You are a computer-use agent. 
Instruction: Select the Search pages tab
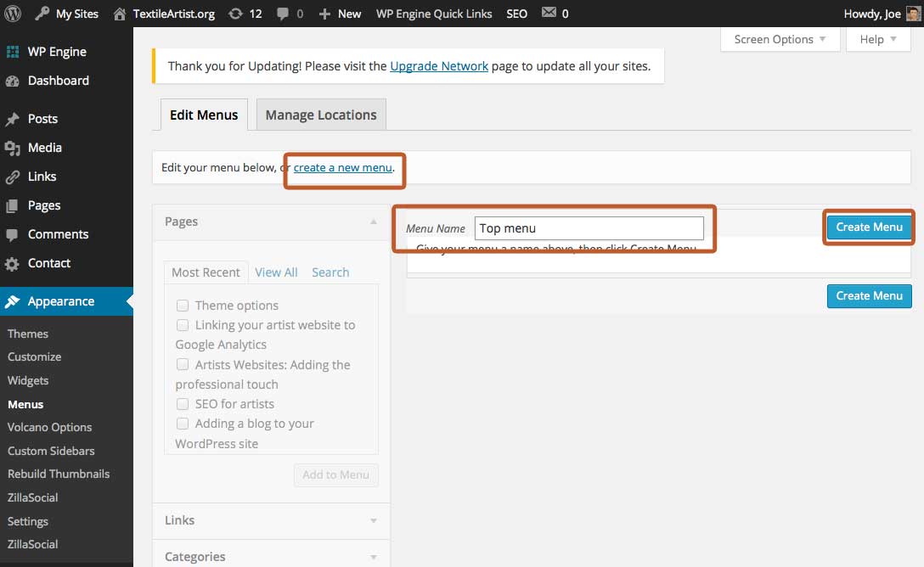(330, 272)
